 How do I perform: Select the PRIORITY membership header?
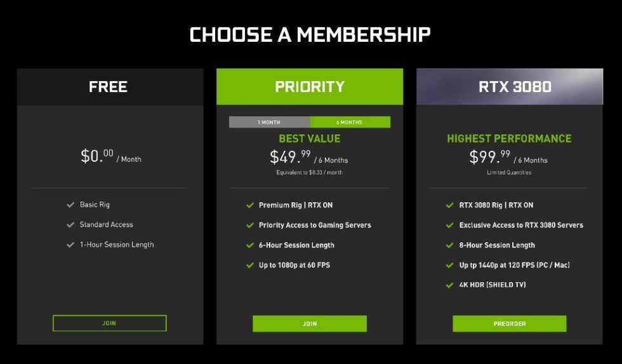(310, 87)
